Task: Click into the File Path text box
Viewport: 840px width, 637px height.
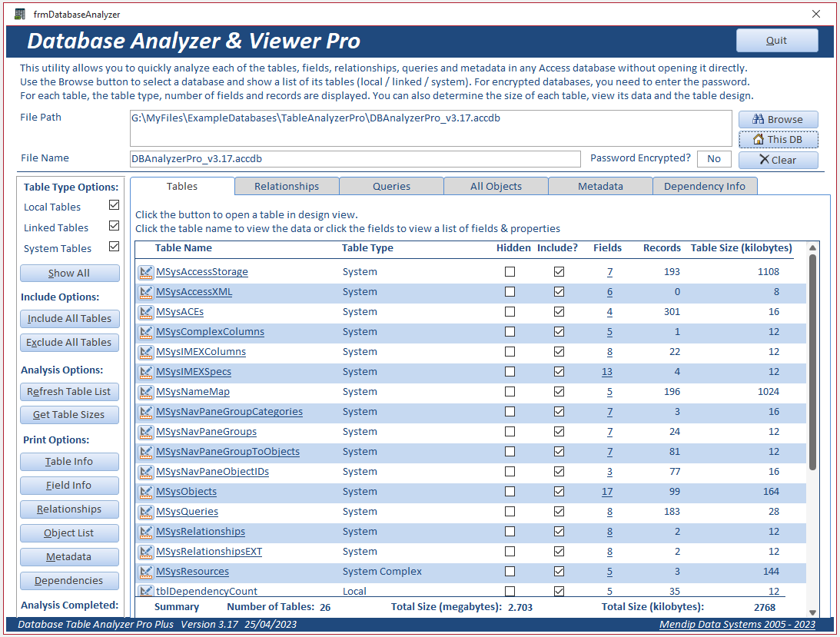Action: pyautogui.click(x=430, y=128)
